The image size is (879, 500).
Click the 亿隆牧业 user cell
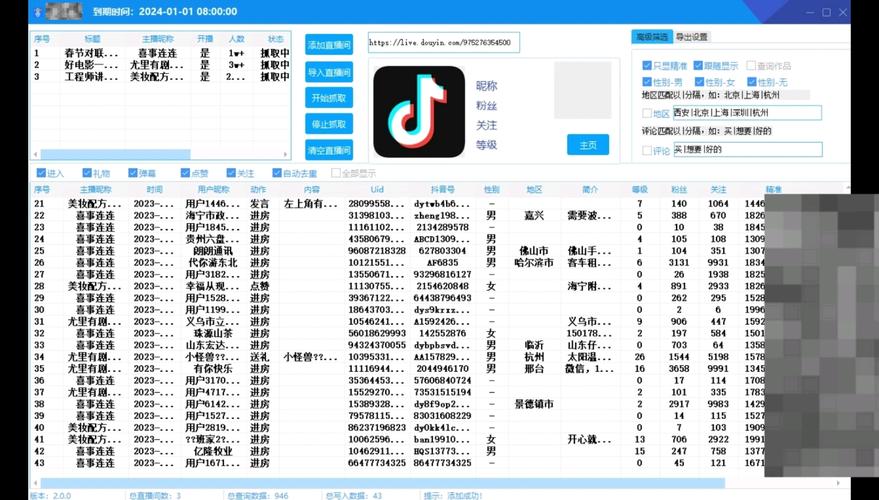tap(213, 451)
